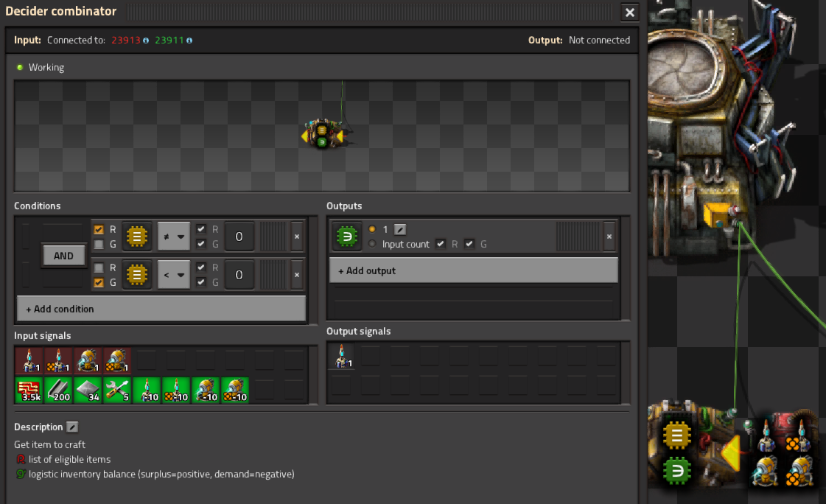Enable green wire checkbox for first condition signal
This screenshot has width=826, height=504.
tap(99, 244)
